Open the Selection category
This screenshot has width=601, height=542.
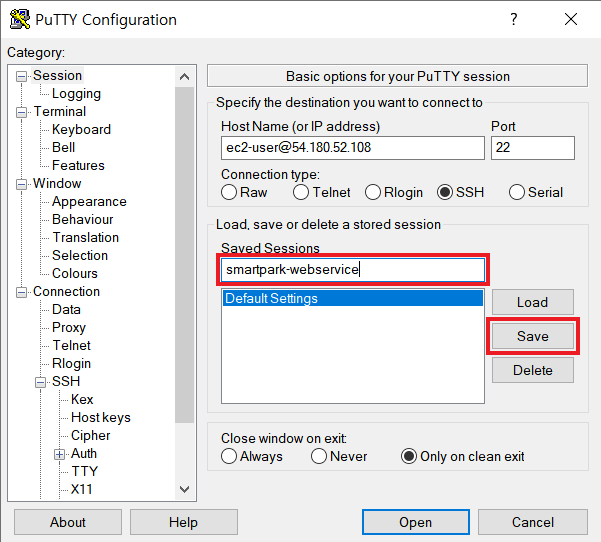(80, 256)
